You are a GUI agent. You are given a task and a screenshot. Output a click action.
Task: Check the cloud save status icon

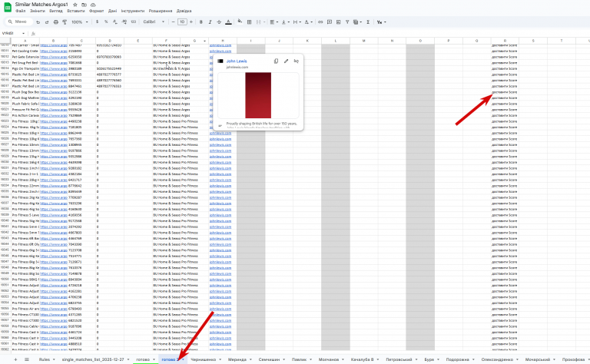coord(92,5)
